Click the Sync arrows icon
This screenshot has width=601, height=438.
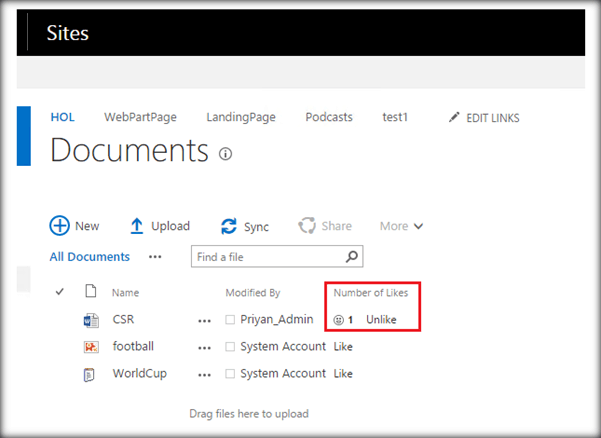[229, 226]
